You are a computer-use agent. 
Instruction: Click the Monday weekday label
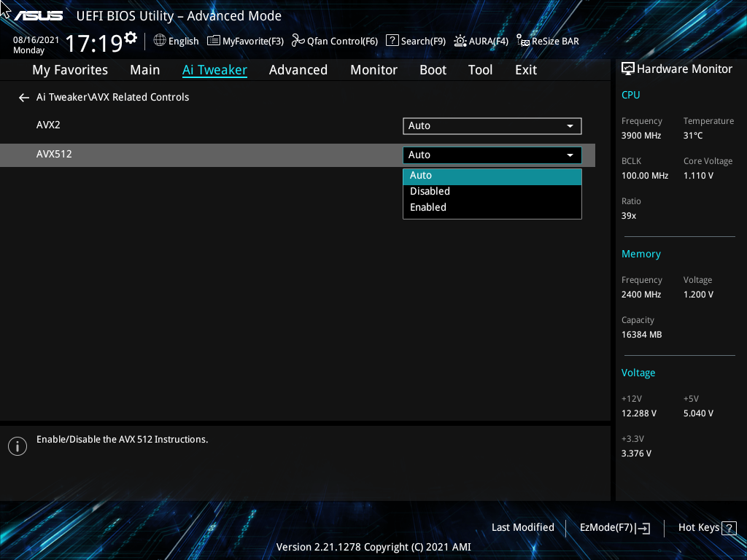coord(28,50)
